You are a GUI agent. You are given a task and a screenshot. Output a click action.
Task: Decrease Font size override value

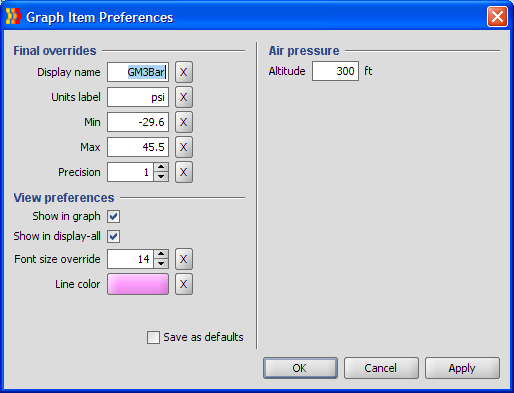coord(161,264)
